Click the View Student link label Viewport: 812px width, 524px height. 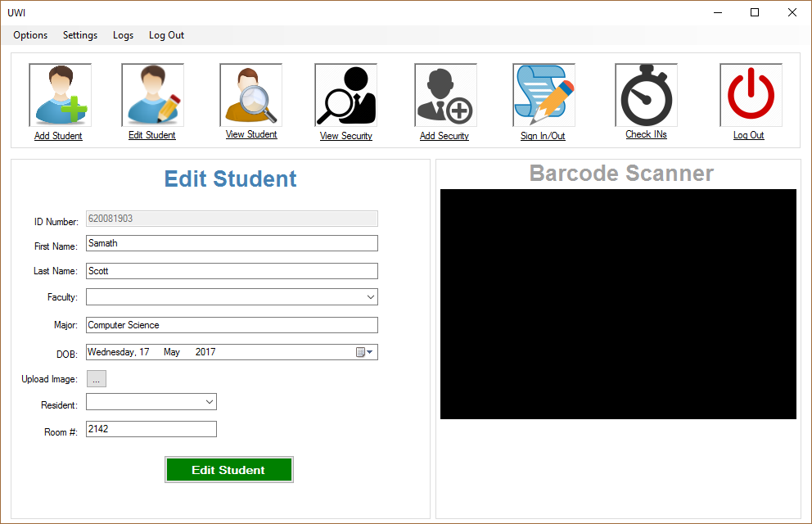pyautogui.click(x=251, y=134)
